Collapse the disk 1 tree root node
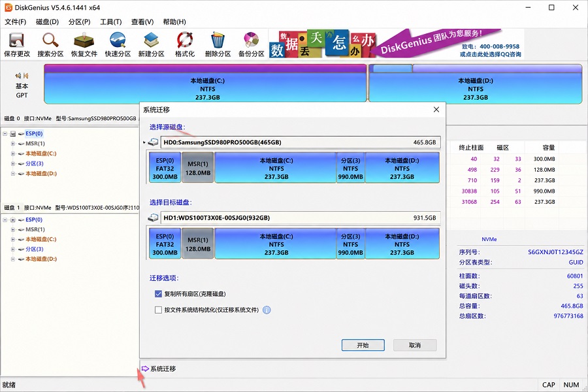 pos(5,220)
